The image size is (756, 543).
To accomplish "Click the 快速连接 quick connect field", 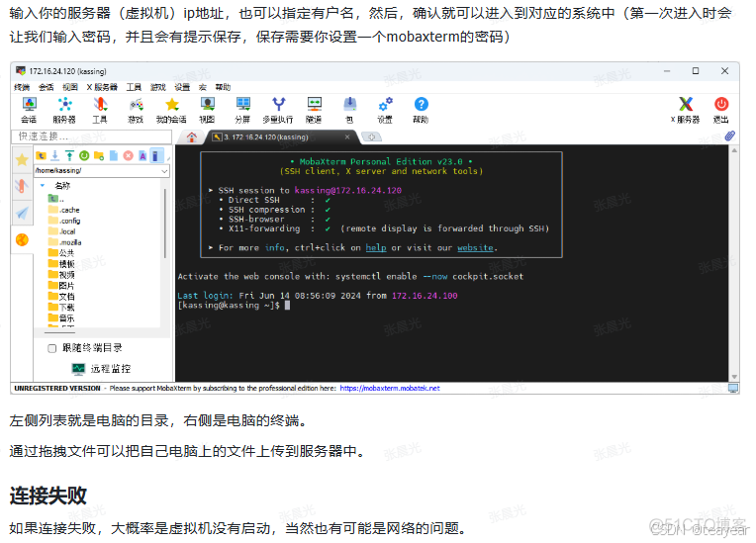I will coord(92,136).
